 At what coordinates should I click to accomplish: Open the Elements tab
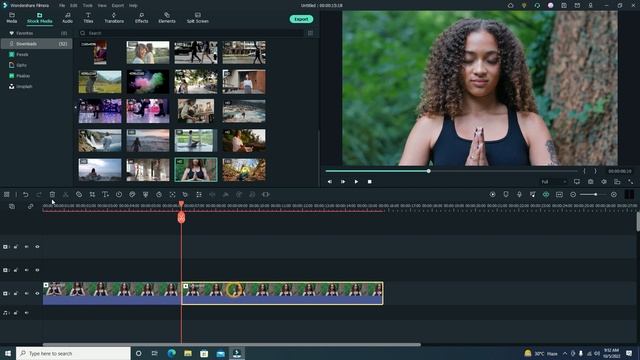[x=167, y=18]
